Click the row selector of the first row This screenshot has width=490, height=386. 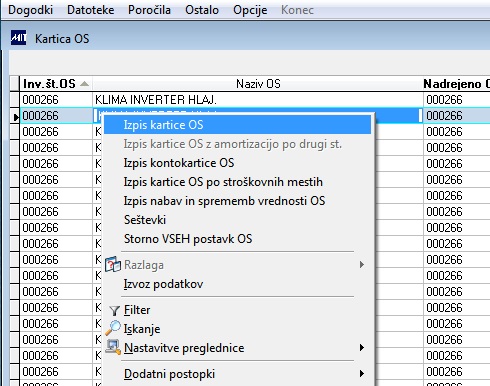click(x=15, y=100)
